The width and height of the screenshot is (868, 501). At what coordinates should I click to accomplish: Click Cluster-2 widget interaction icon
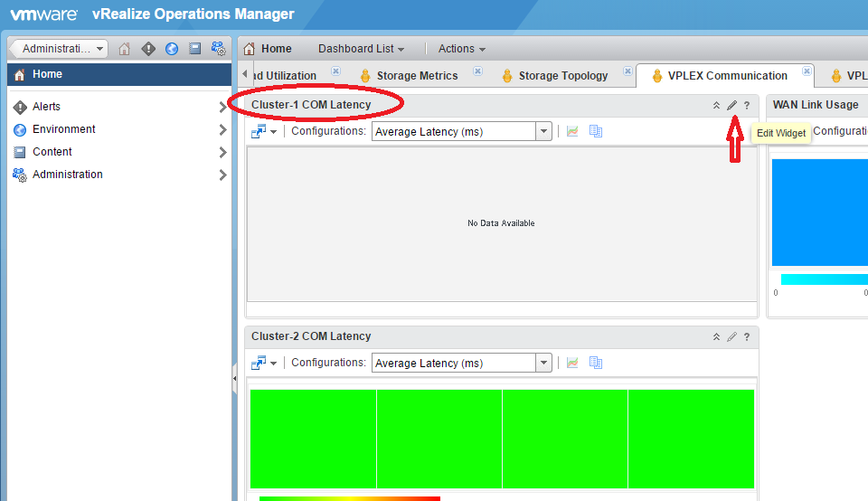pyautogui.click(x=259, y=363)
